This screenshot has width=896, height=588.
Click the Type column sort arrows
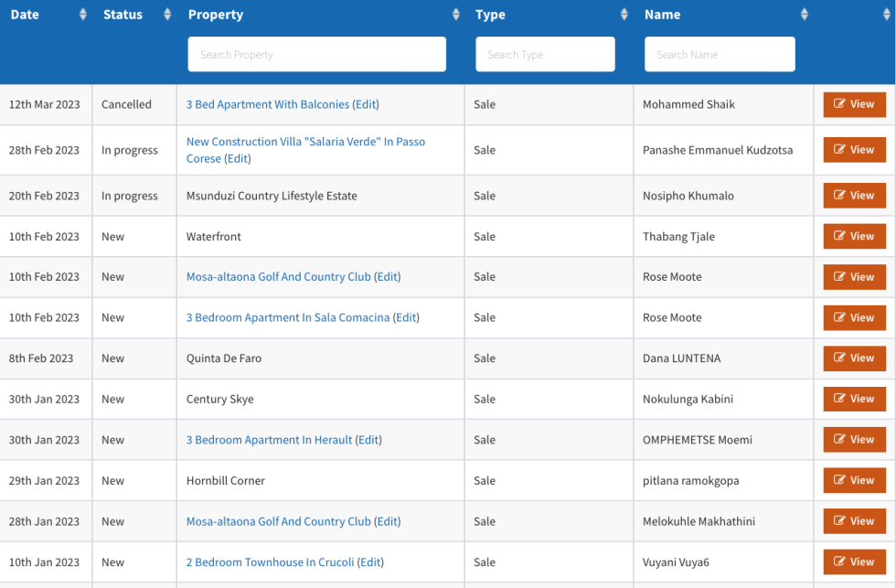coord(624,15)
